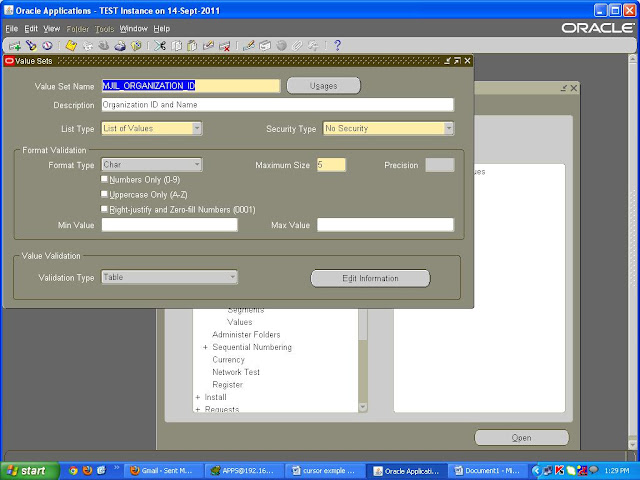Select Administer Folders in Navigator
Image resolution: width=640 pixels, height=480 pixels.
tap(246, 335)
